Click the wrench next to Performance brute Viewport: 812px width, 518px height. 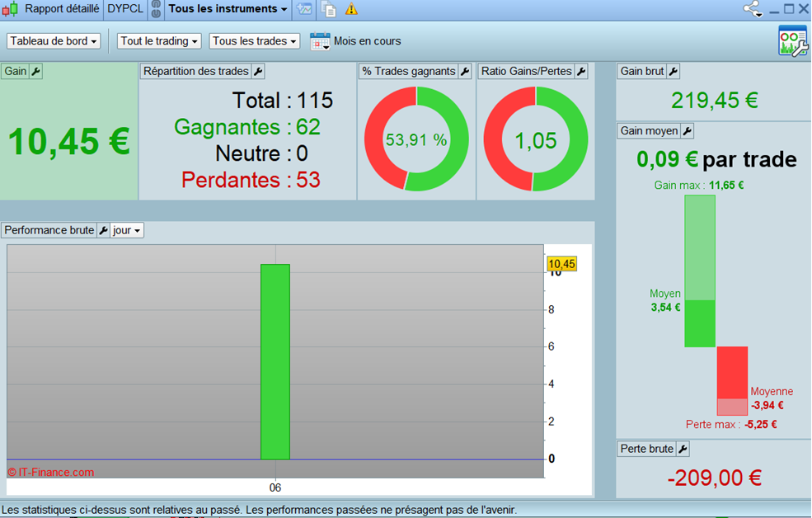point(104,230)
